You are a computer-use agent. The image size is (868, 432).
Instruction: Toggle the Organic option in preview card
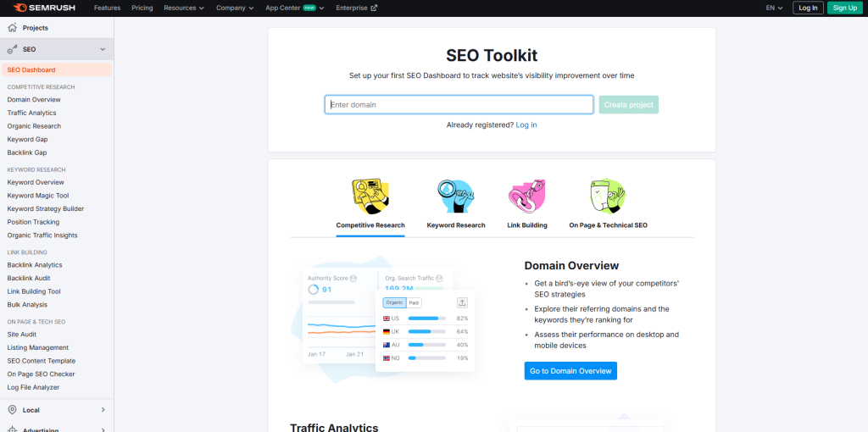(394, 302)
